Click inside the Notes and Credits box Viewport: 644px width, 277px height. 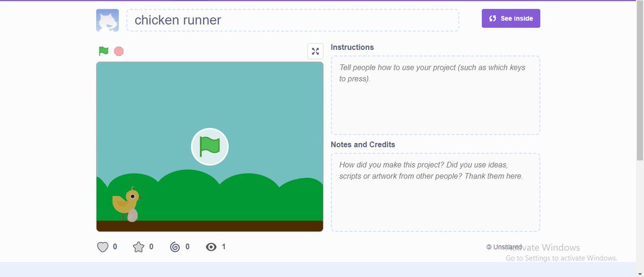pyautogui.click(x=435, y=192)
